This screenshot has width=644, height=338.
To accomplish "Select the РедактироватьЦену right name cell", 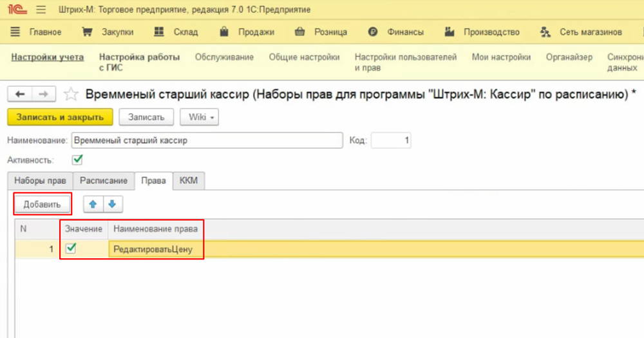I will [x=155, y=249].
